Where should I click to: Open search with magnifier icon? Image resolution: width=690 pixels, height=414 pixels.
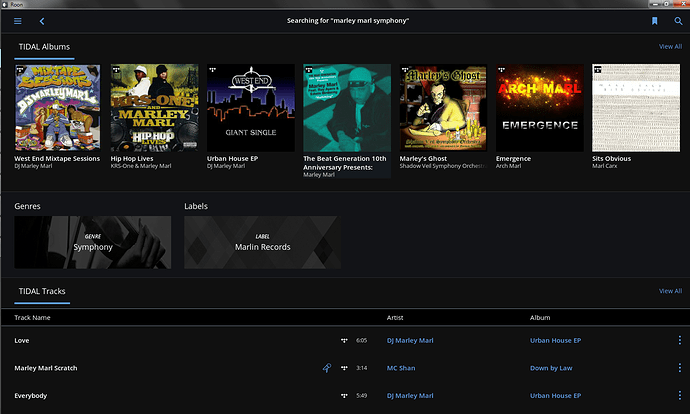(x=678, y=21)
